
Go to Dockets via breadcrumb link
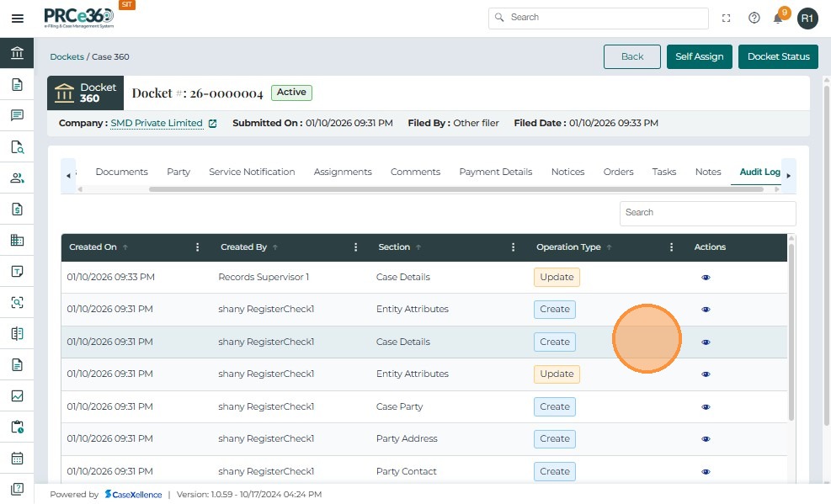coord(67,57)
